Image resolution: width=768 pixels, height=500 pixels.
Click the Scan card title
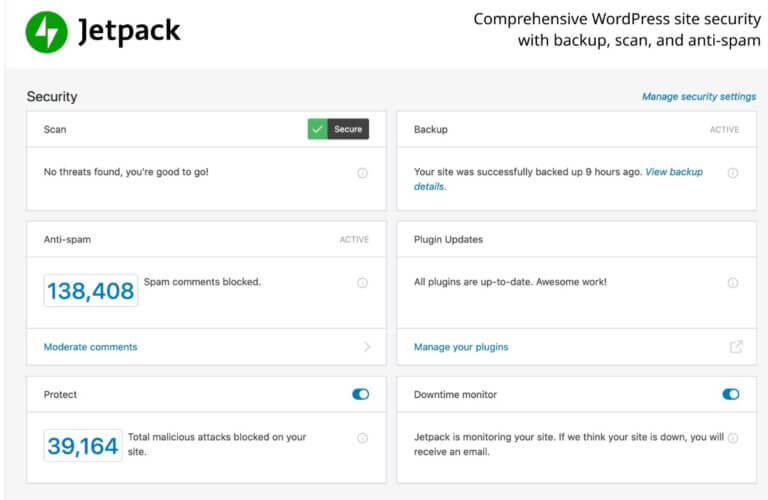tap(55, 129)
